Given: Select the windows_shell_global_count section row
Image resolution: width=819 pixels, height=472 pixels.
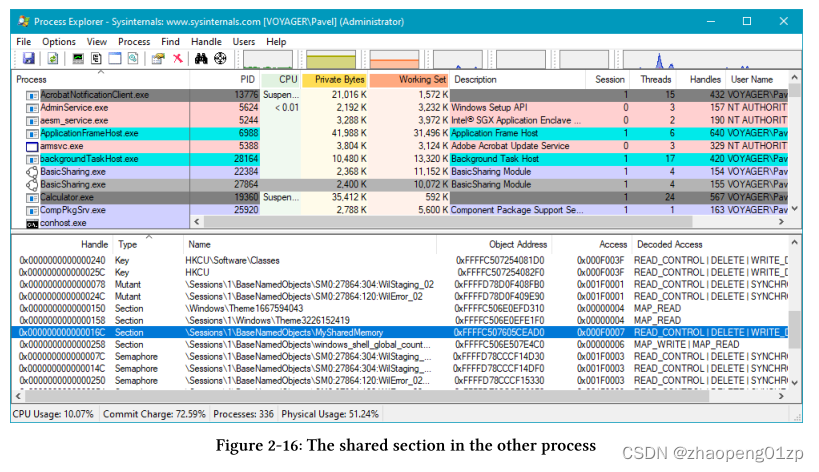Looking at the screenshot, I should [400, 345].
